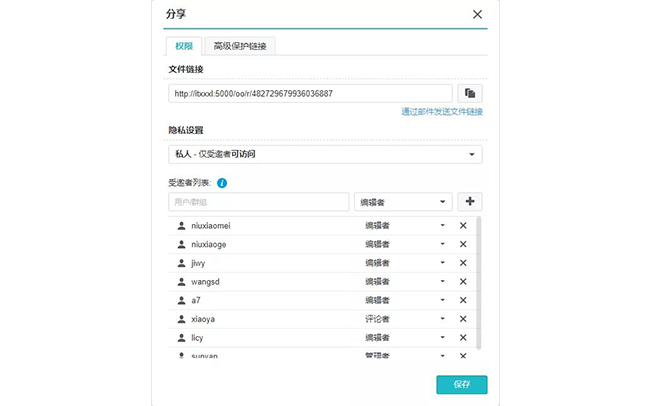Add invitee with the plus button
The height and width of the screenshot is (406, 650).
pos(470,202)
